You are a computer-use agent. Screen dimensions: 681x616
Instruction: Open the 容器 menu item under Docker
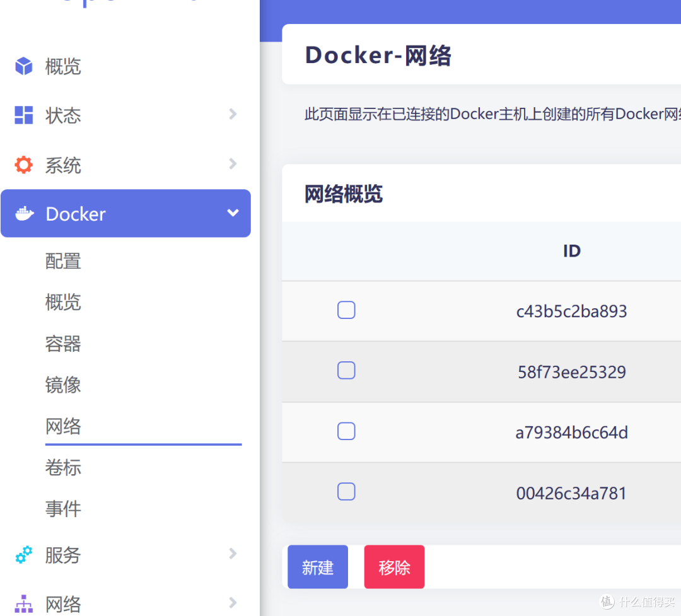pyautogui.click(x=63, y=344)
